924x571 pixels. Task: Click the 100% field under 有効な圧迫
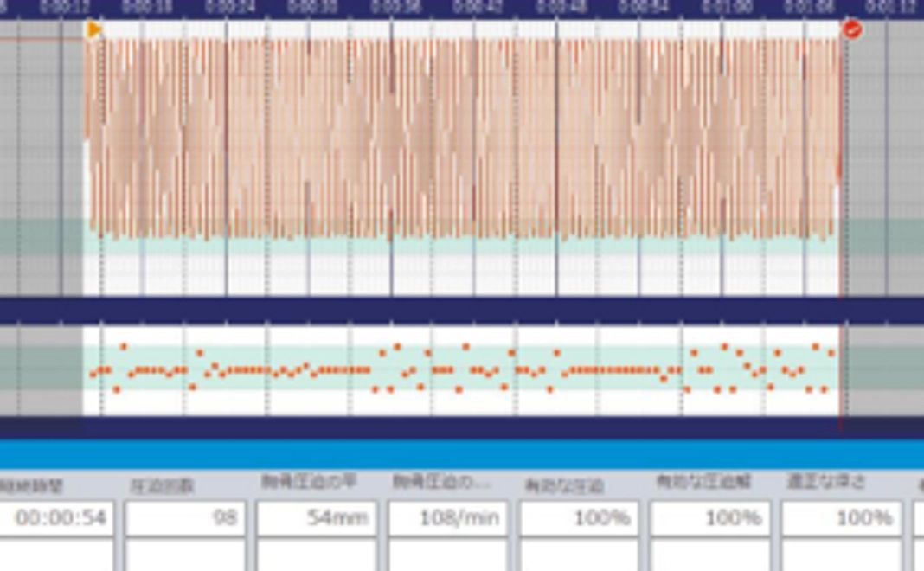pos(580,518)
